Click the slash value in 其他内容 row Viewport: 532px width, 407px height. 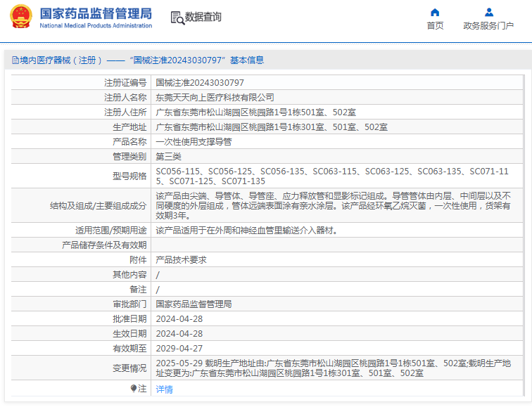click(x=158, y=275)
